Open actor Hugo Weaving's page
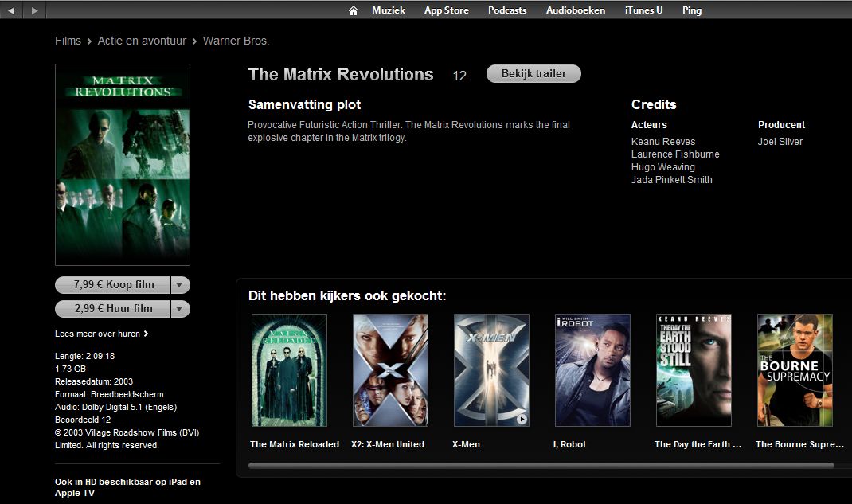Screen dimensions: 852x504 click(x=663, y=166)
